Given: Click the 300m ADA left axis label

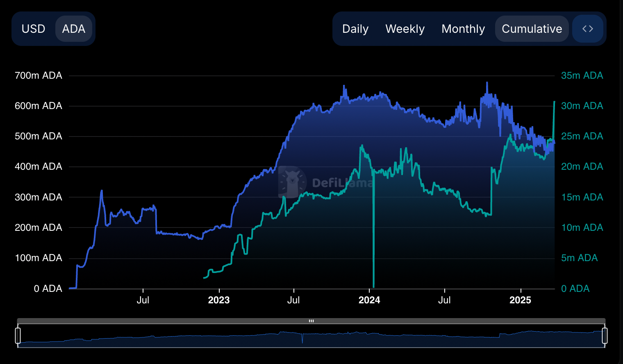Looking at the screenshot, I should (x=39, y=197).
